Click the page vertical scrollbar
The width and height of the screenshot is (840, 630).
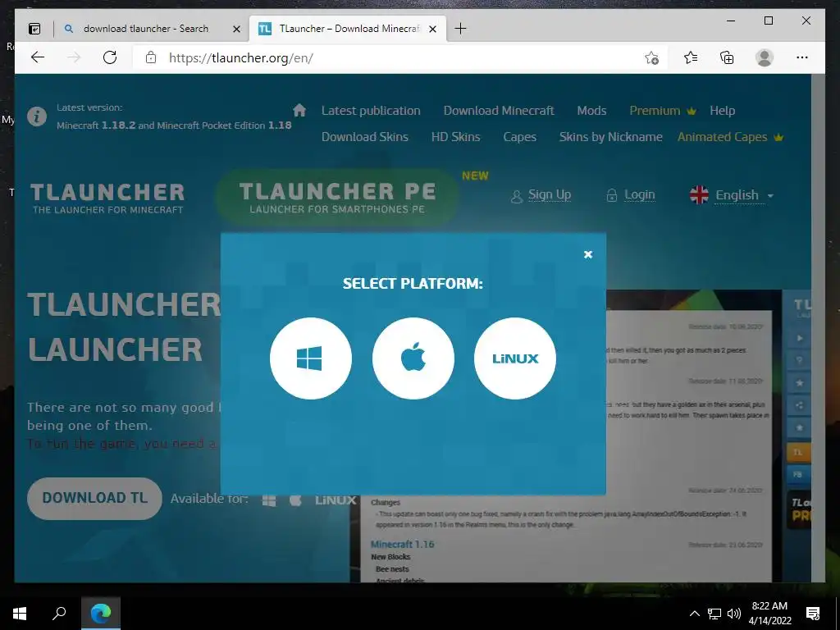coord(818,328)
